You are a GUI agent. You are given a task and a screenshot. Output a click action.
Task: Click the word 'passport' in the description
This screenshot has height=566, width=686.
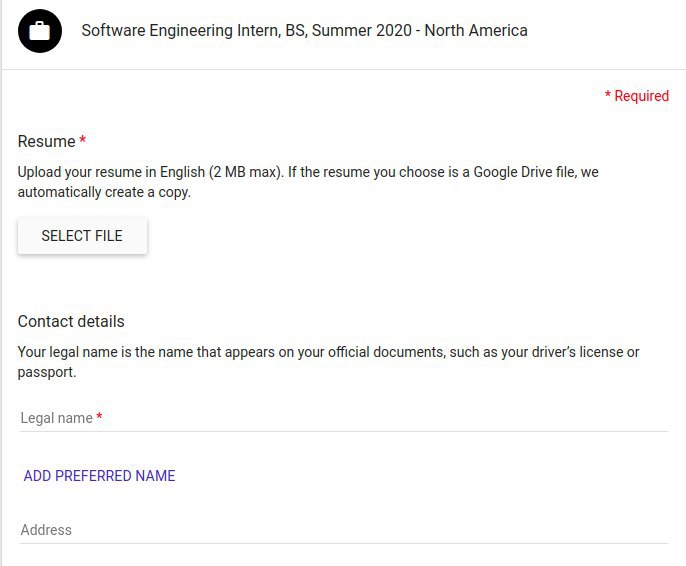tap(46, 373)
